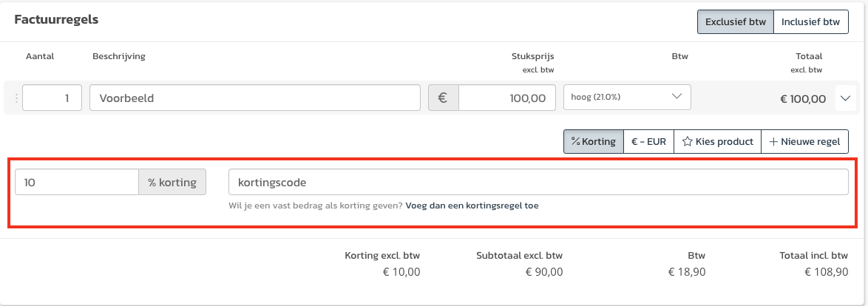Click the Aantal quantity field

tap(52, 98)
